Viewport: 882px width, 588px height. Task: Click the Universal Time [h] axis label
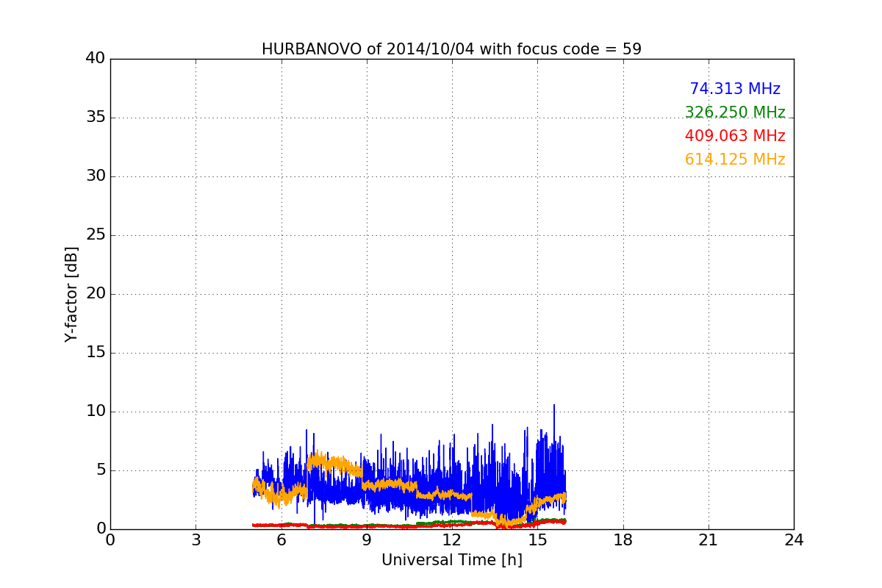452,560
